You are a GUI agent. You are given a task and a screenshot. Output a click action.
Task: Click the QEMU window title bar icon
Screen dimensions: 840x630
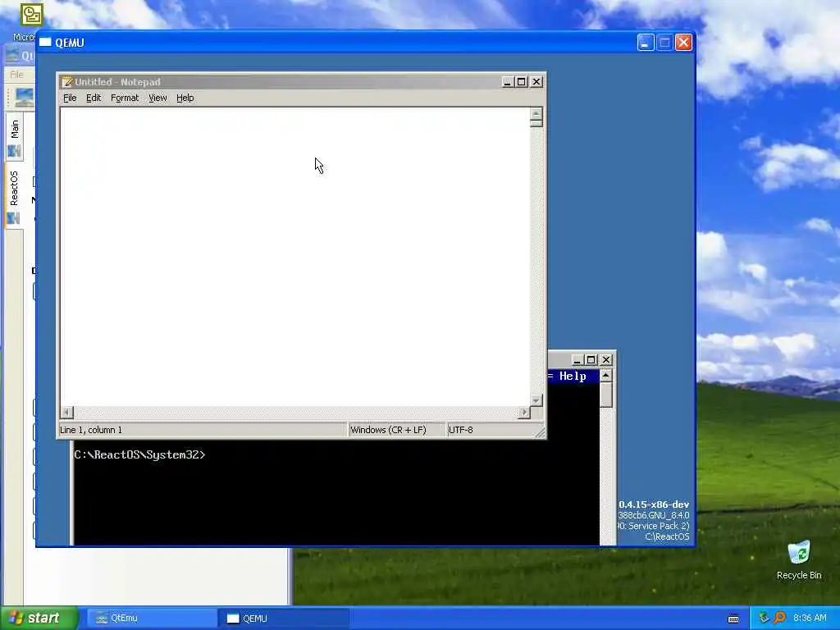coord(46,43)
